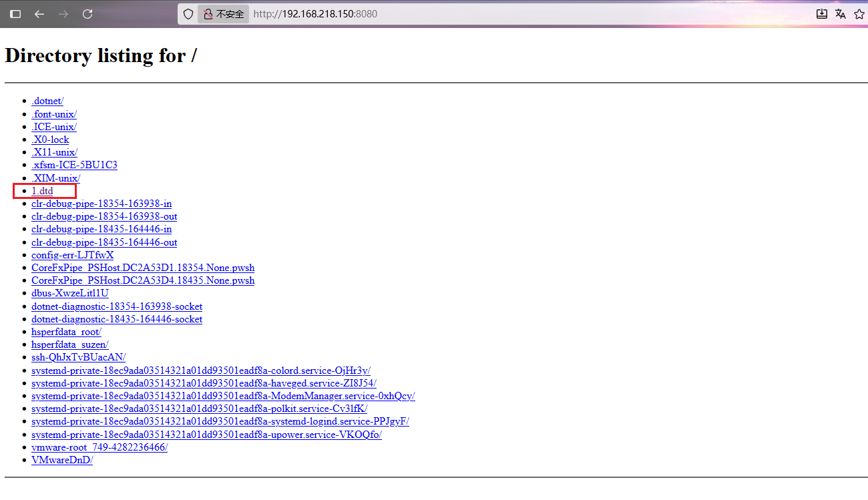Click the install/download page icon
868x500 pixels.
822,14
